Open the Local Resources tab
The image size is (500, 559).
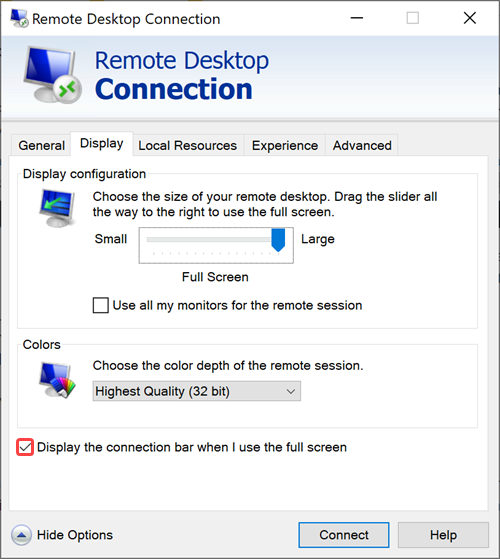point(187,145)
